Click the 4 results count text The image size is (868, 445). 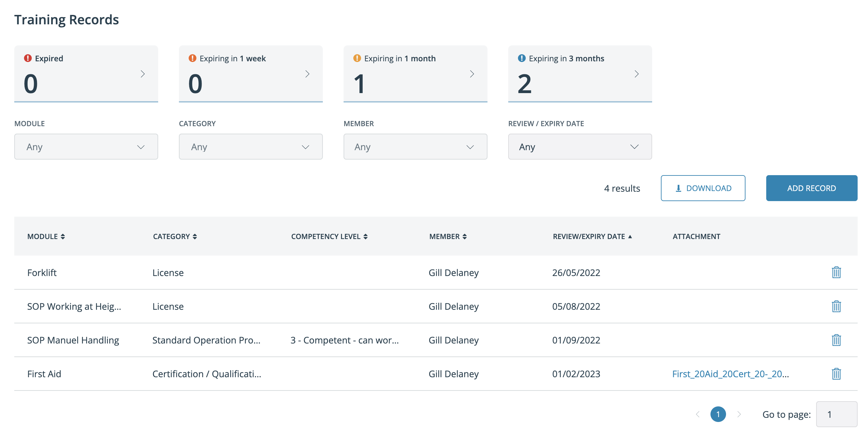[x=622, y=188]
